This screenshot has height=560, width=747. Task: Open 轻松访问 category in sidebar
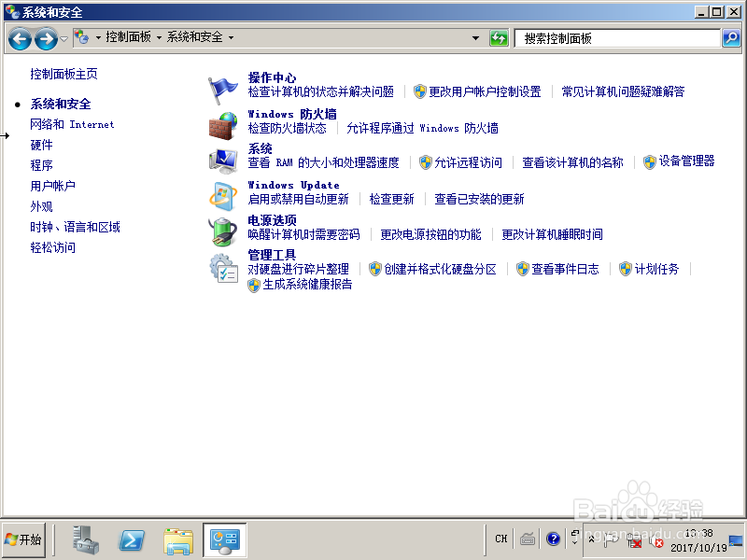click(x=53, y=247)
